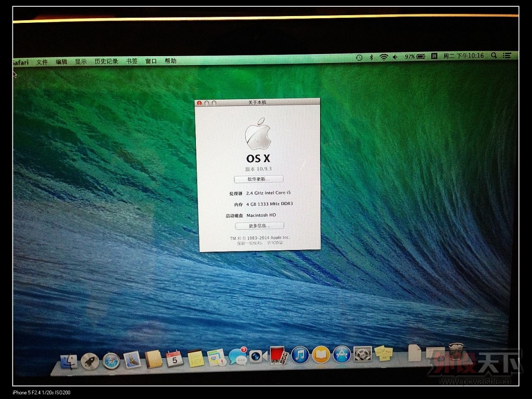Screen dimensions: 532x399
Task: Launch Safari compass icon in Dock
Action: 111,361
